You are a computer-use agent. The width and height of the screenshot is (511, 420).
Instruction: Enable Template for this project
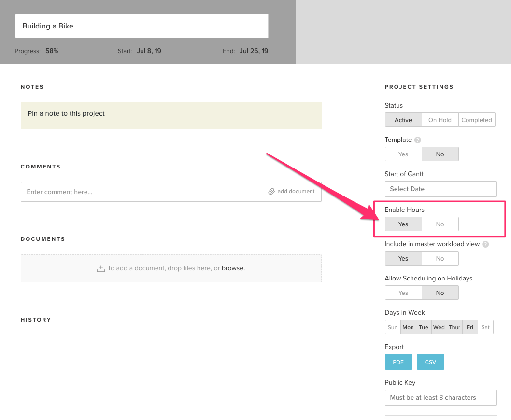[x=403, y=154]
